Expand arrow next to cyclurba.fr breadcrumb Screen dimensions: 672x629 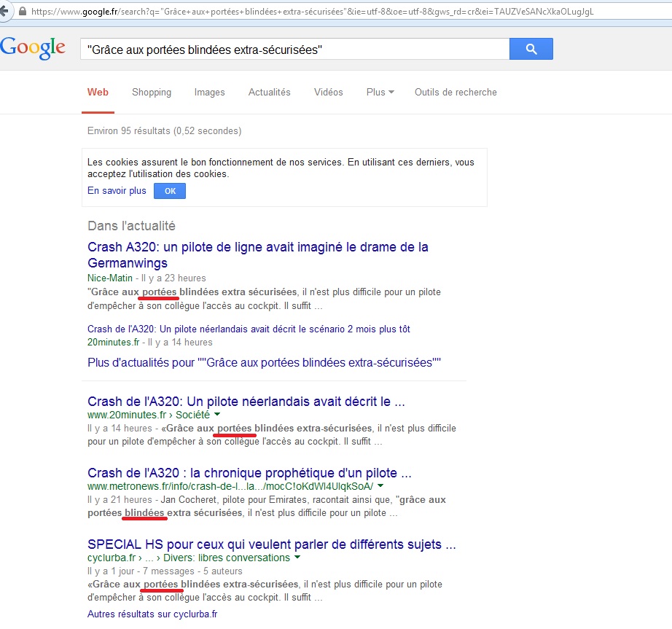click(297, 558)
